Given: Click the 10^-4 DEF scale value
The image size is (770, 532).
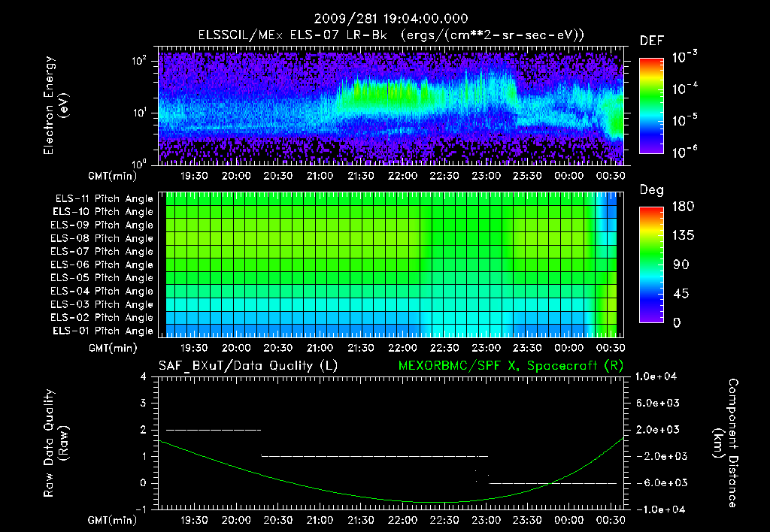Looking at the screenshot, I should (684, 89).
